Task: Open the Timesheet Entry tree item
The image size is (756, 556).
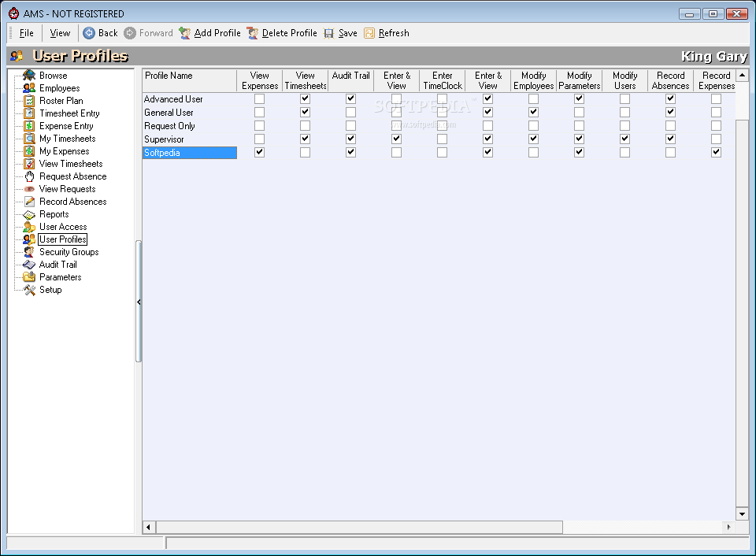Action: click(69, 113)
